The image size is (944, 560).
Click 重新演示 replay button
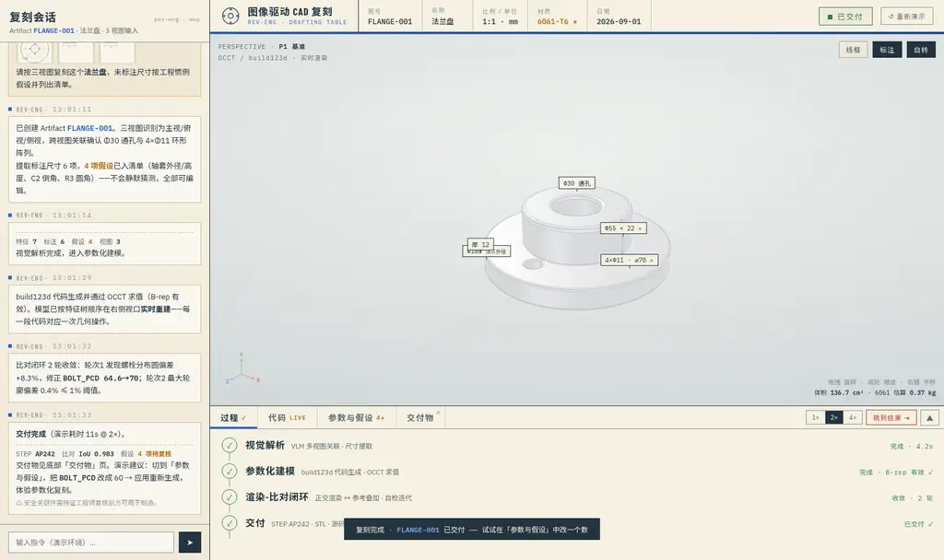[907, 17]
